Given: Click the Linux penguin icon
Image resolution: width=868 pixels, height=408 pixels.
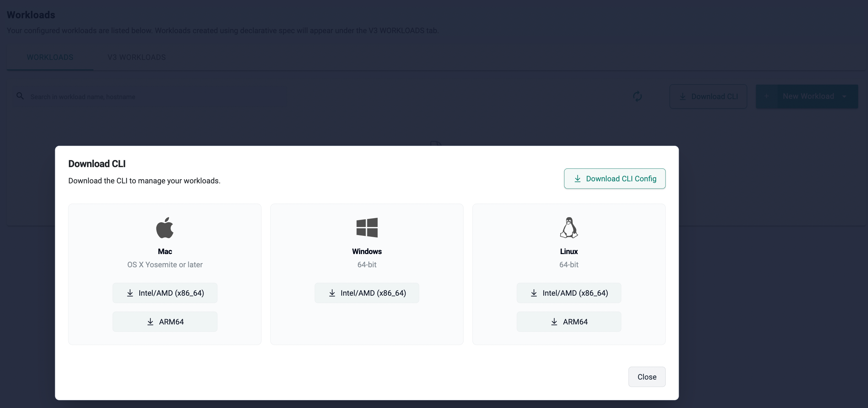Looking at the screenshot, I should 569,228.
